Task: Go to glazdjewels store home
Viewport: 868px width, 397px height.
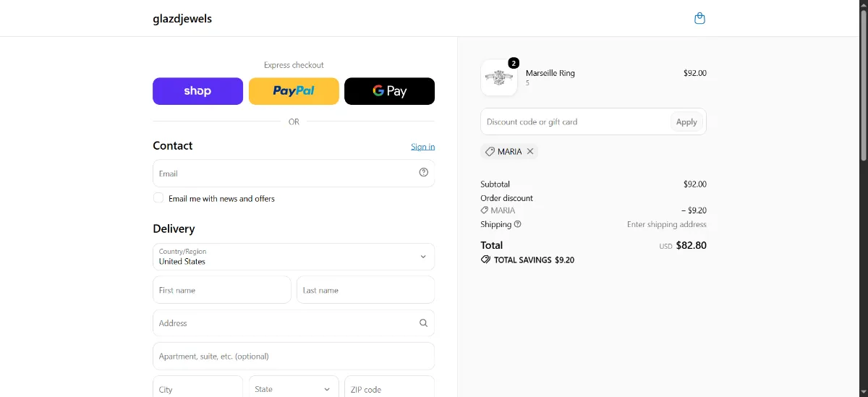Action: pyautogui.click(x=182, y=18)
